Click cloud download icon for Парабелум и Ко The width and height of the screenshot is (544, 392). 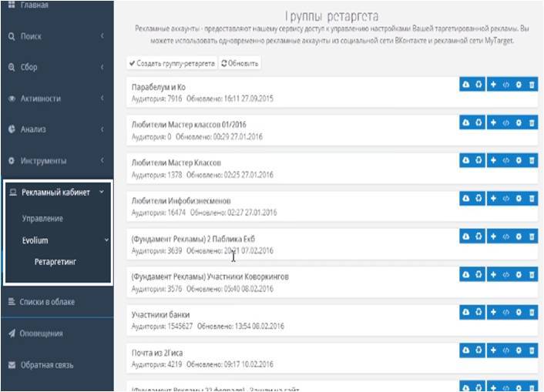[x=466, y=84]
